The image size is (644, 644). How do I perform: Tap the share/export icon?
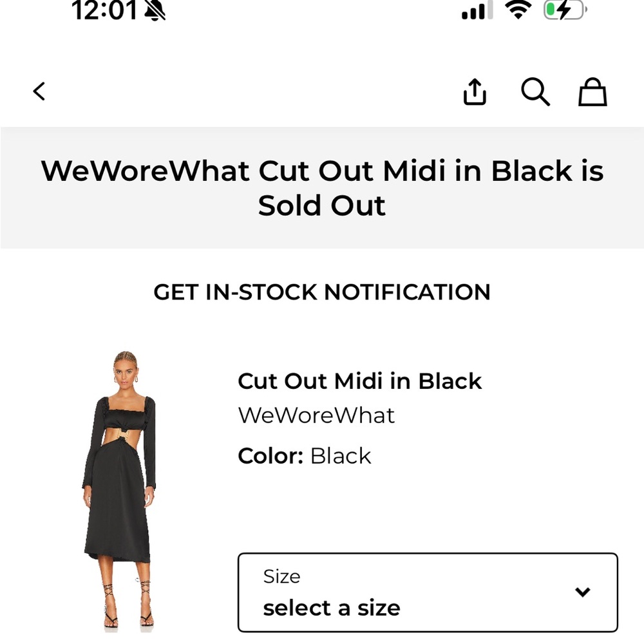click(x=475, y=91)
